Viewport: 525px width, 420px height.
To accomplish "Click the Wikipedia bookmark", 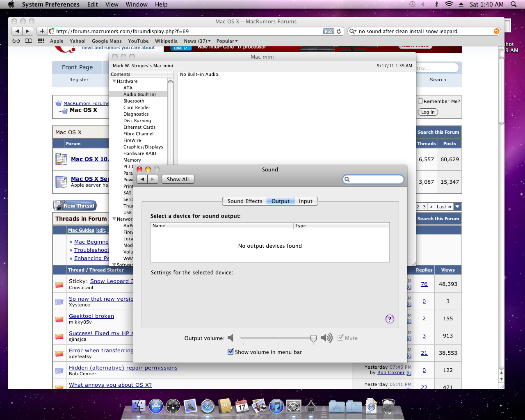I will [x=166, y=41].
